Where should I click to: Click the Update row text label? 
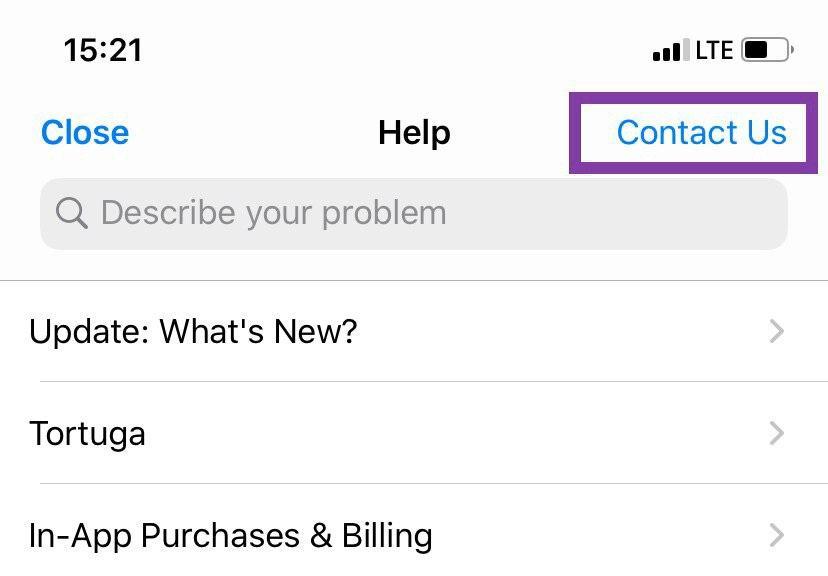click(x=193, y=332)
